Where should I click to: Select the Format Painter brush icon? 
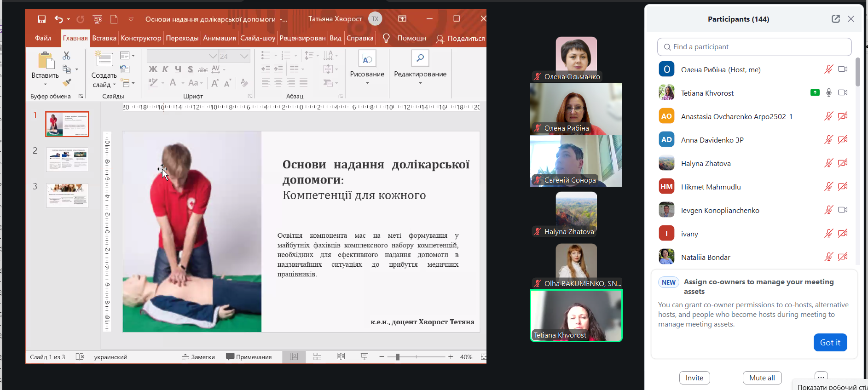[67, 83]
